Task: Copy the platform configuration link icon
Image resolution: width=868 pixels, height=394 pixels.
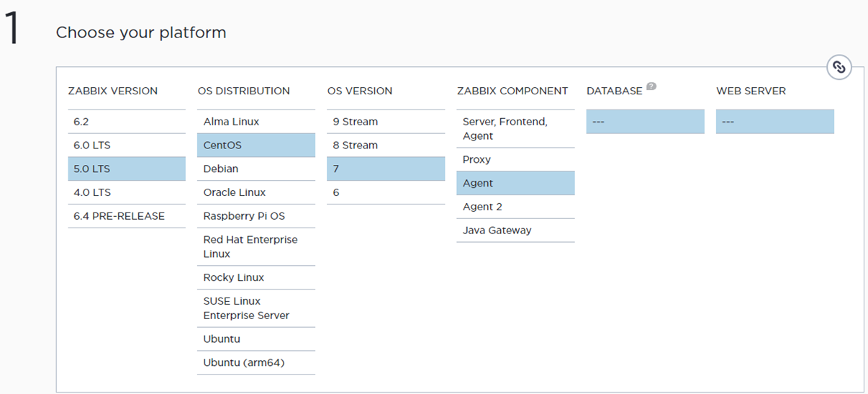Action: coord(838,68)
